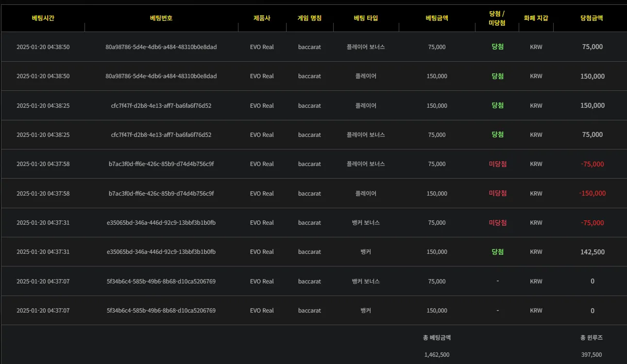Click 플레이어 보너스 in the cfc7f47f row
Image resolution: width=627 pixels, height=364 pixels.
(366, 135)
